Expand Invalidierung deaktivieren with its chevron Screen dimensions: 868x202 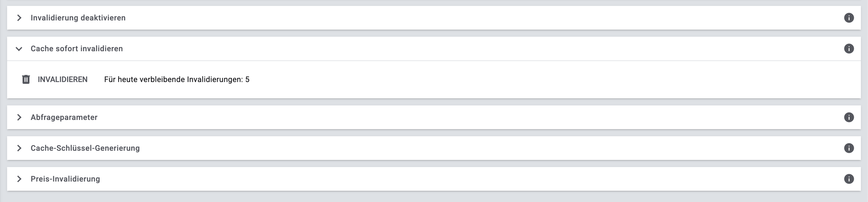(x=19, y=18)
